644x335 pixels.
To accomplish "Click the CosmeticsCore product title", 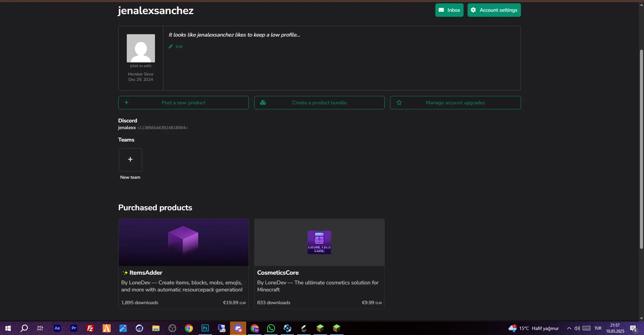I will click(278, 273).
